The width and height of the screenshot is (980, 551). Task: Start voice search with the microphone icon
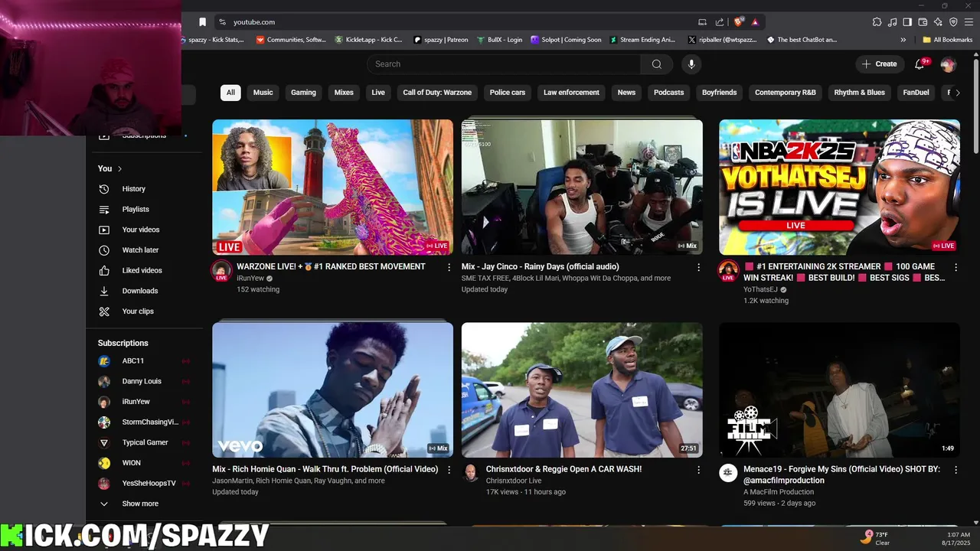point(691,64)
